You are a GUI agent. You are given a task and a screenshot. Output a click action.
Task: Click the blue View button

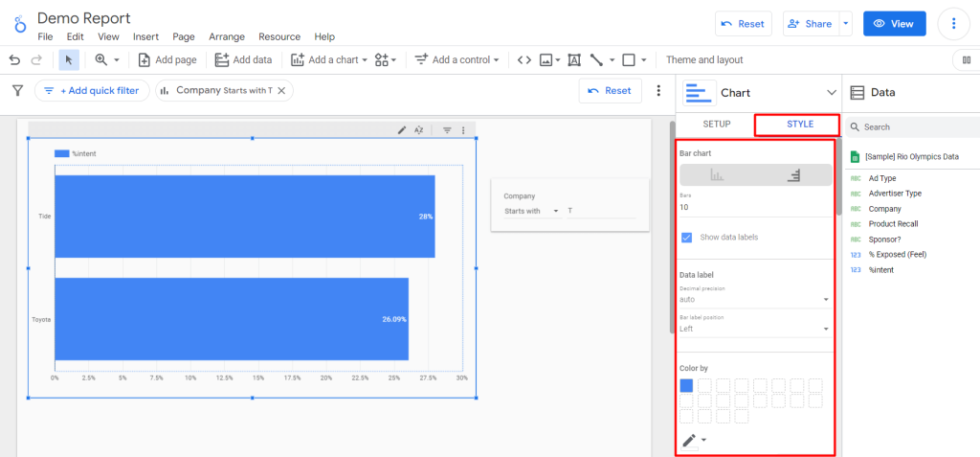895,24
